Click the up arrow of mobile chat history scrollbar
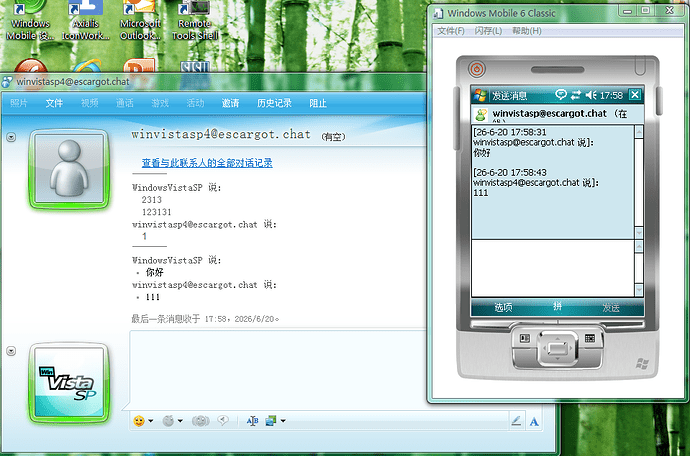Image resolution: width=690 pixels, height=456 pixels. tap(639, 132)
